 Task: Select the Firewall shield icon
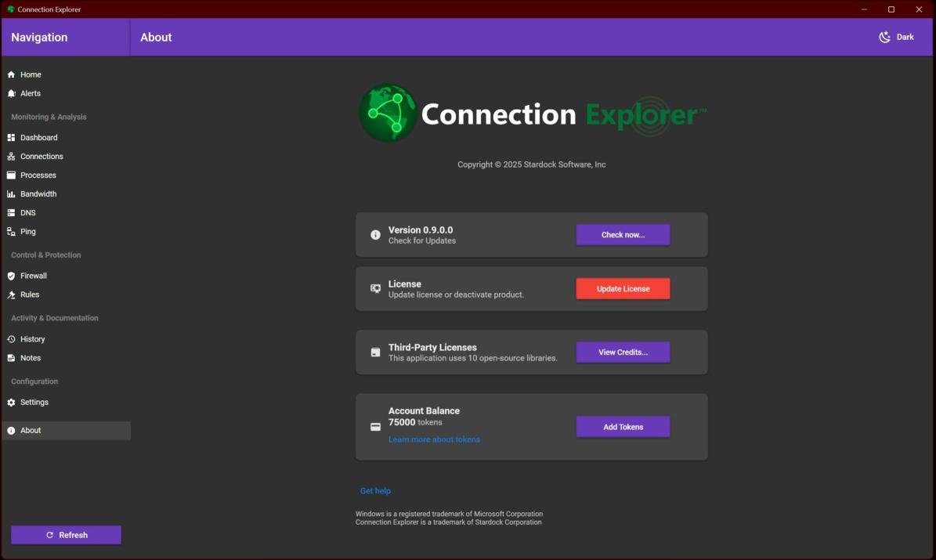pos(11,276)
